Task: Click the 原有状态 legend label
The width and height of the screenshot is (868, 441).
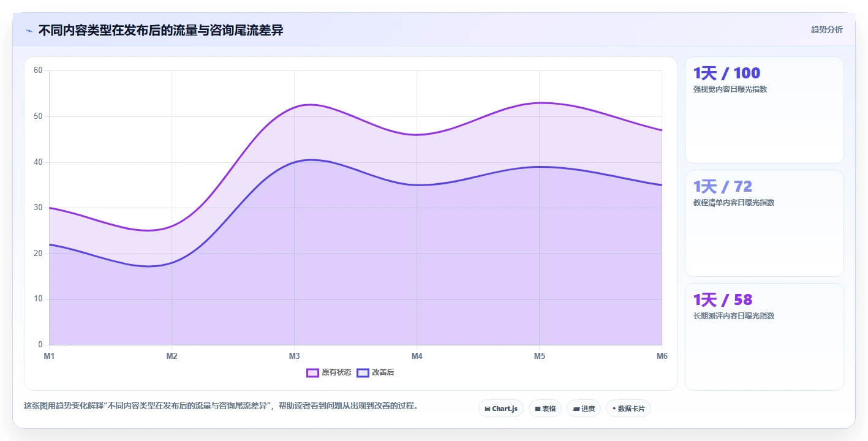Action: point(336,372)
